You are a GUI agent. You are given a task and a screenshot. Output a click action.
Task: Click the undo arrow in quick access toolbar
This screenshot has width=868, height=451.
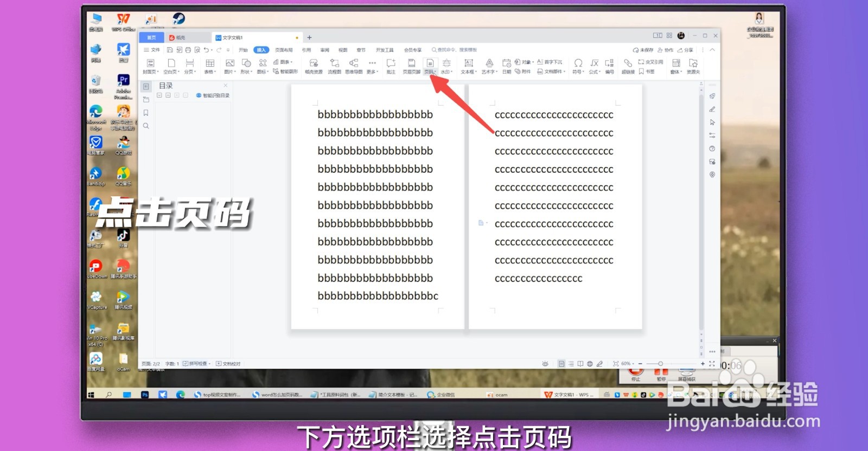pyautogui.click(x=206, y=50)
